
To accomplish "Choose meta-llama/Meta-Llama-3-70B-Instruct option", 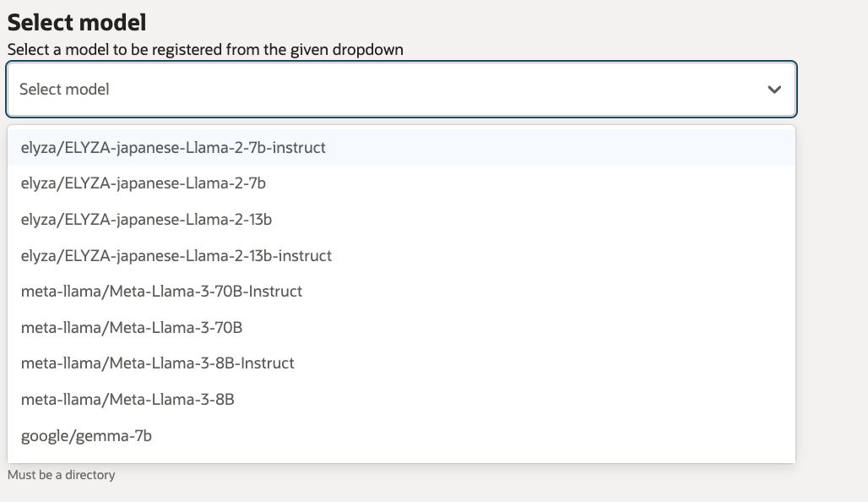I will point(161,291).
